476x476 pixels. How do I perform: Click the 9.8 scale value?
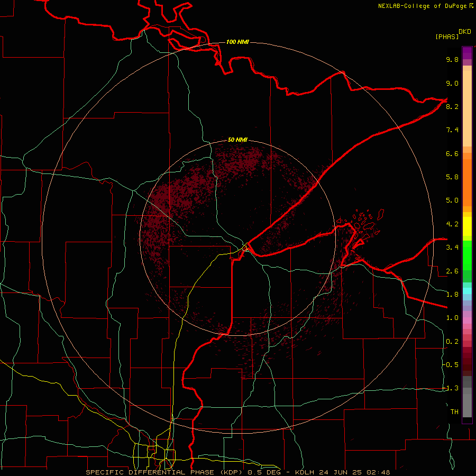[452, 59]
